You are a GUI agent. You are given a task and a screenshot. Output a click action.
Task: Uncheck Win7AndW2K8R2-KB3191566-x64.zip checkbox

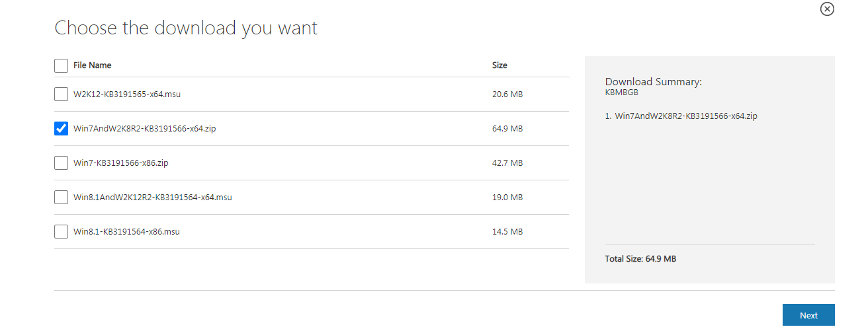pos(61,129)
